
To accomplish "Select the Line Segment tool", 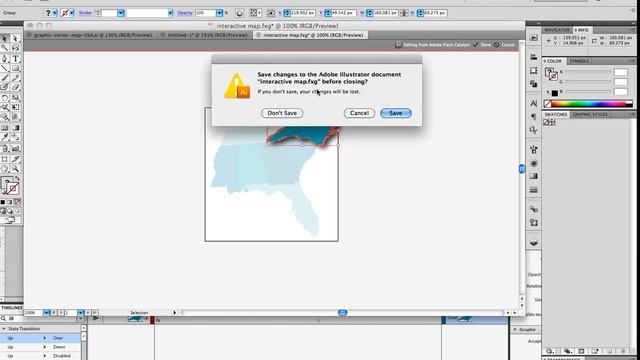I will point(4,68).
